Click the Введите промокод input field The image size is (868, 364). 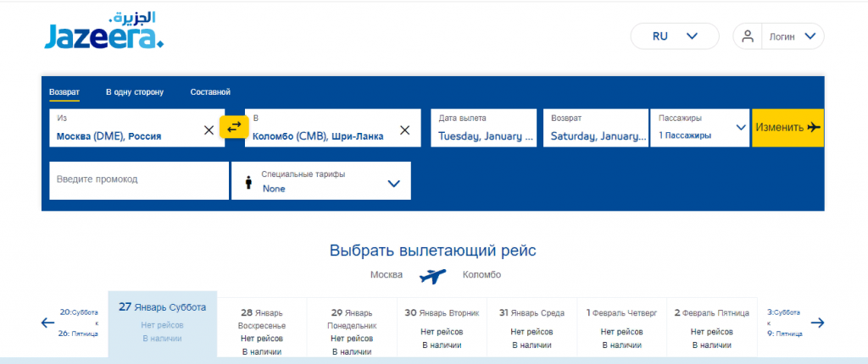pyautogui.click(x=139, y=180)
